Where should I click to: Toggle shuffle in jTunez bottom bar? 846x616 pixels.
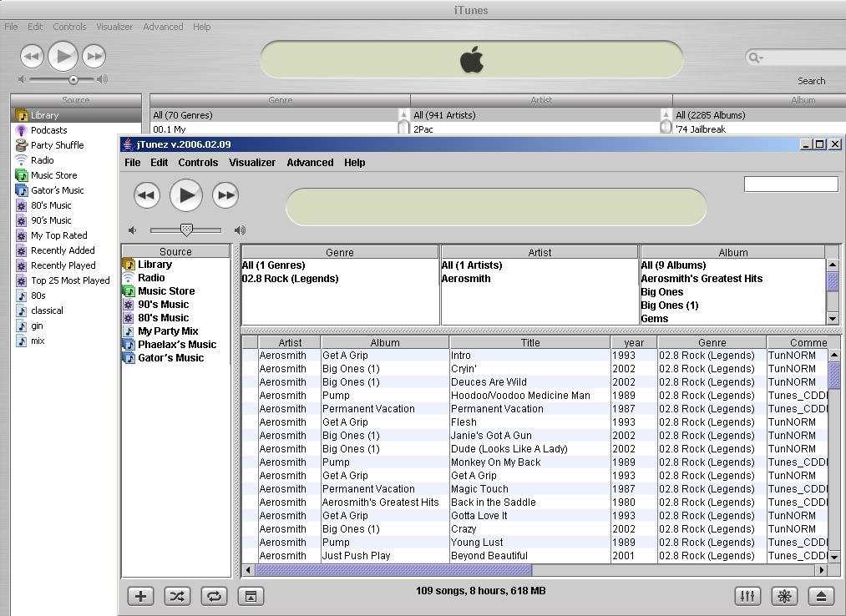(x=177, y=596)
